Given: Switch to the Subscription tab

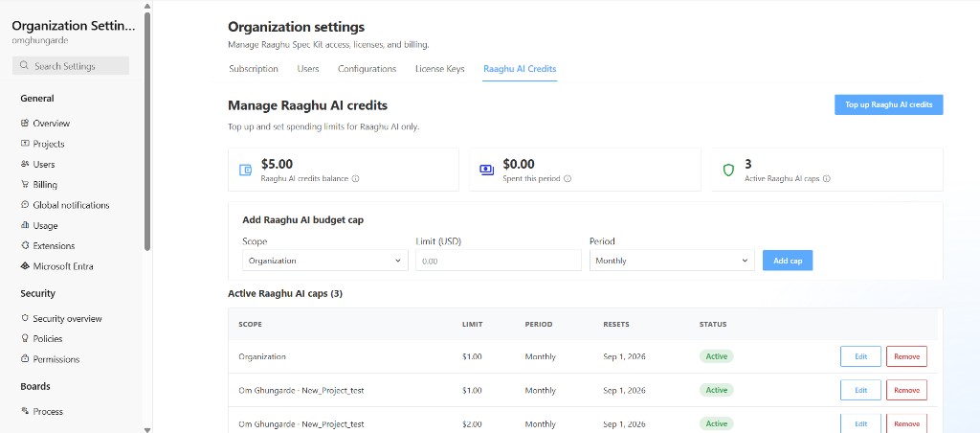Looking at the screenshot, I should (x=254, y=69).
